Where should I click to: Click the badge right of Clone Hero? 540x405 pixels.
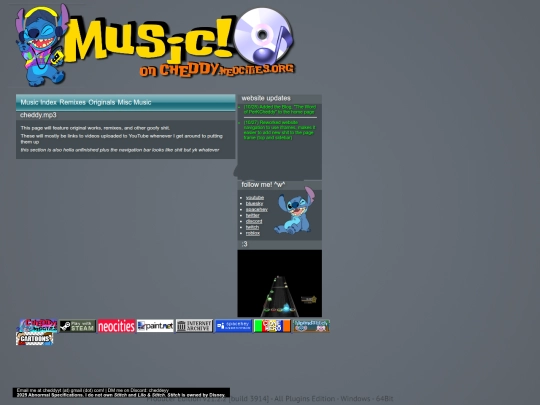[x=311, y=326]
